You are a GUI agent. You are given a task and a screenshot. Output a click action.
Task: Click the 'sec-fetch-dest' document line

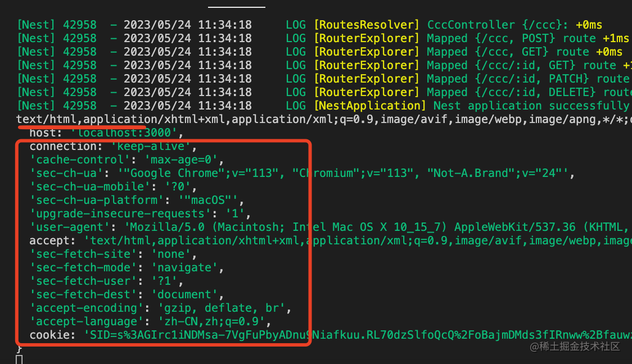point(127,295)
